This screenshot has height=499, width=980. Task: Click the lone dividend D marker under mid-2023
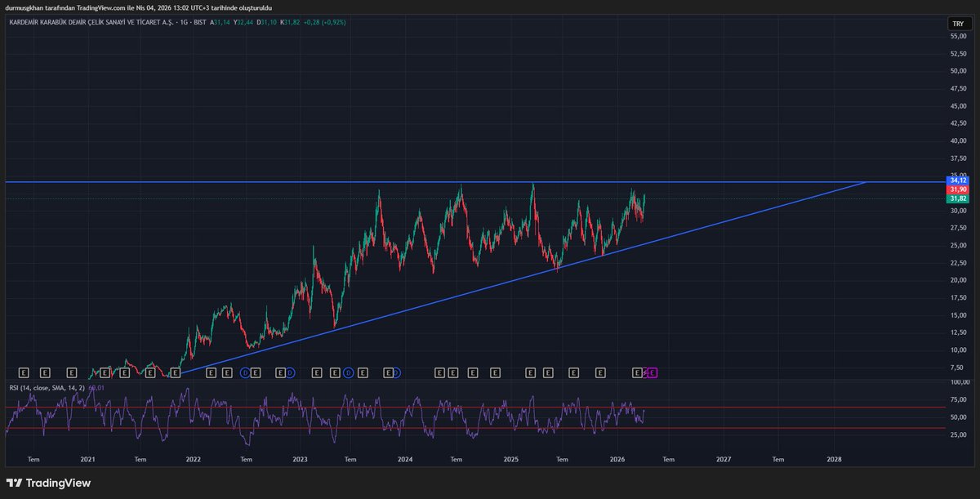(x=348, y=372)
